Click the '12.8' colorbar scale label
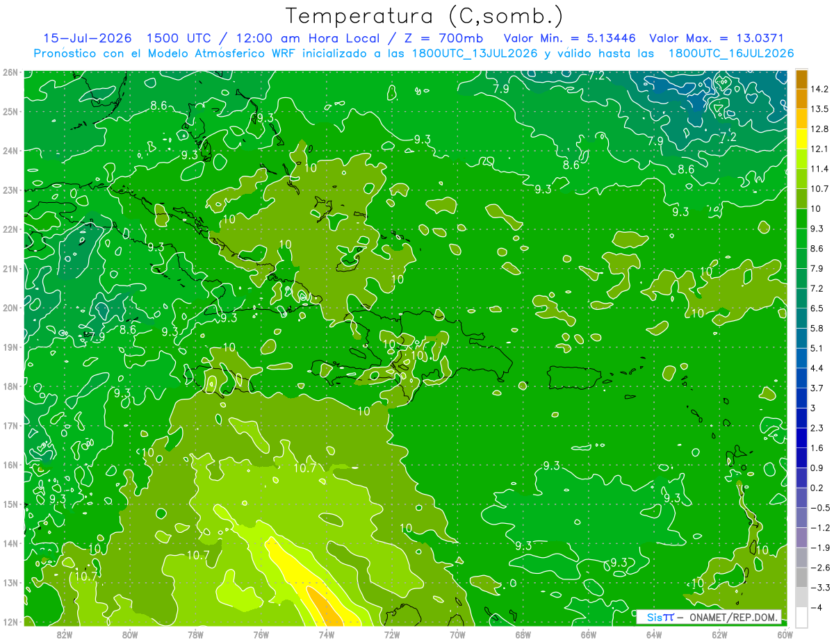834x644 pixels. tap(821, 129)
